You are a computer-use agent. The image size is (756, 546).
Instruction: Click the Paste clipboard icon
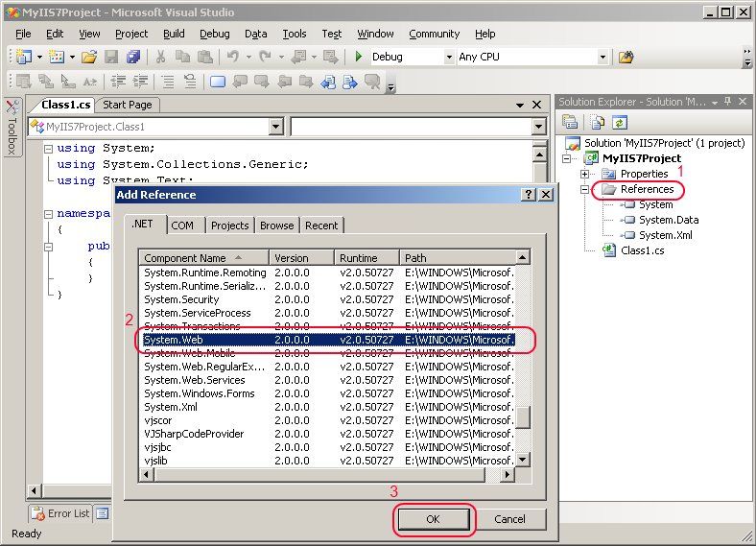(x=205, y=57)
